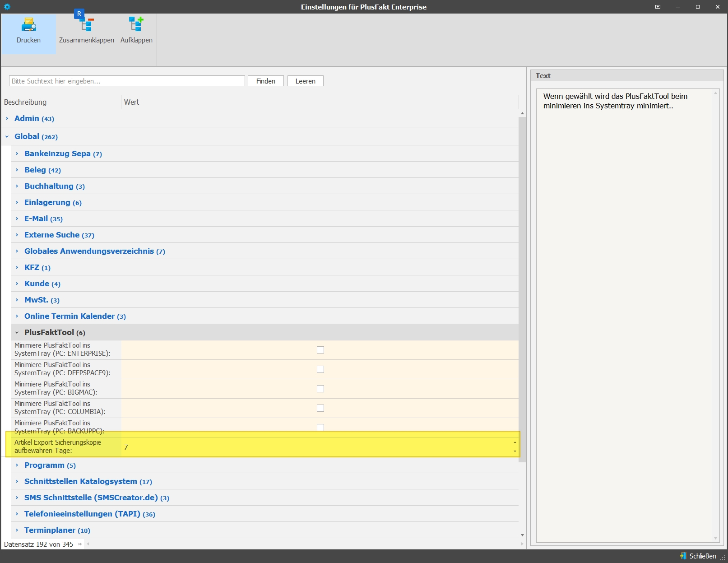Viewport: 728px width, 563px height.
Task: Expand Externe Suche (37) node
Action: click(x=17, y=235)
